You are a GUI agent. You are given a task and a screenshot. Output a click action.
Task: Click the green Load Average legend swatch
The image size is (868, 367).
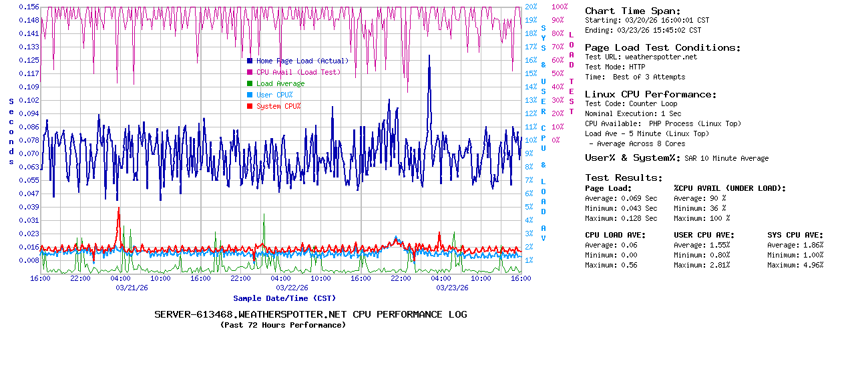250,83
